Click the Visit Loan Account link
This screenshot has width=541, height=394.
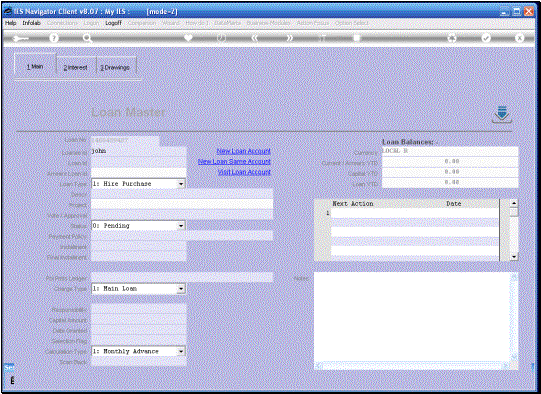tap(244, 172)
